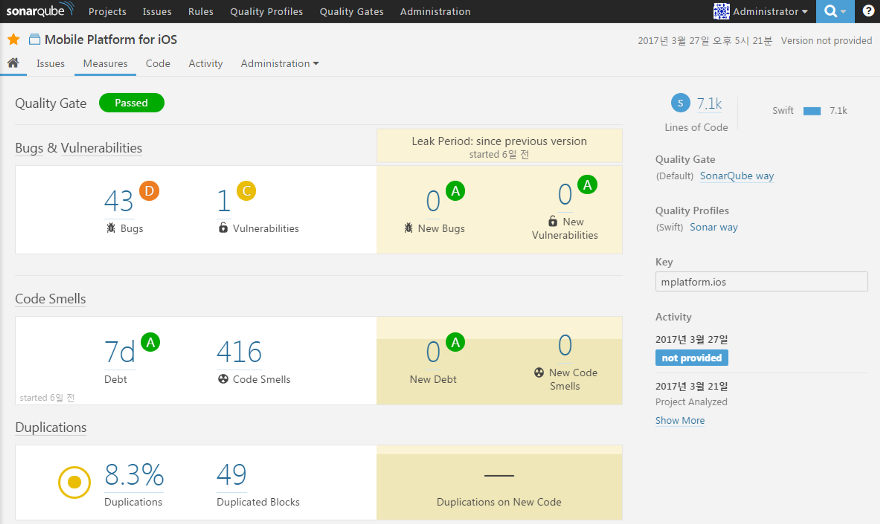Click the yellow duplications donut indicator

(74, 482)
